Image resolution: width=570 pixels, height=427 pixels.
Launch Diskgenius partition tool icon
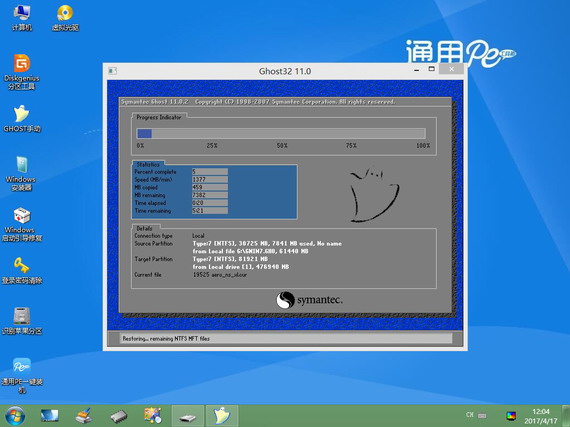click(22, 72)
